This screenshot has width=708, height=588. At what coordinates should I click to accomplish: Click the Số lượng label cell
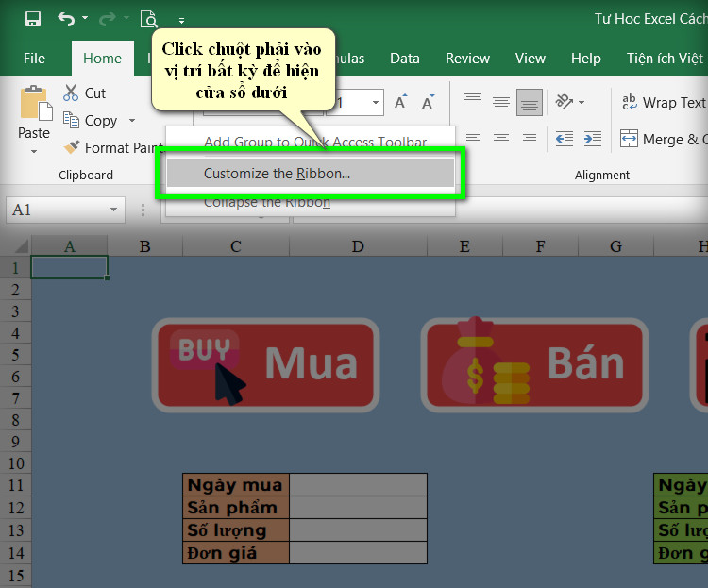(236, 530)
